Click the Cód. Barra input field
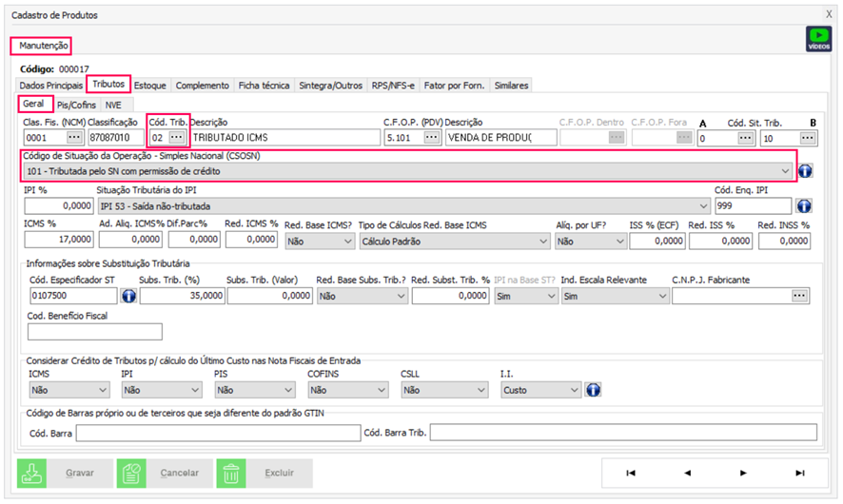Screen dimensions: 843x504 click(216, 434)
